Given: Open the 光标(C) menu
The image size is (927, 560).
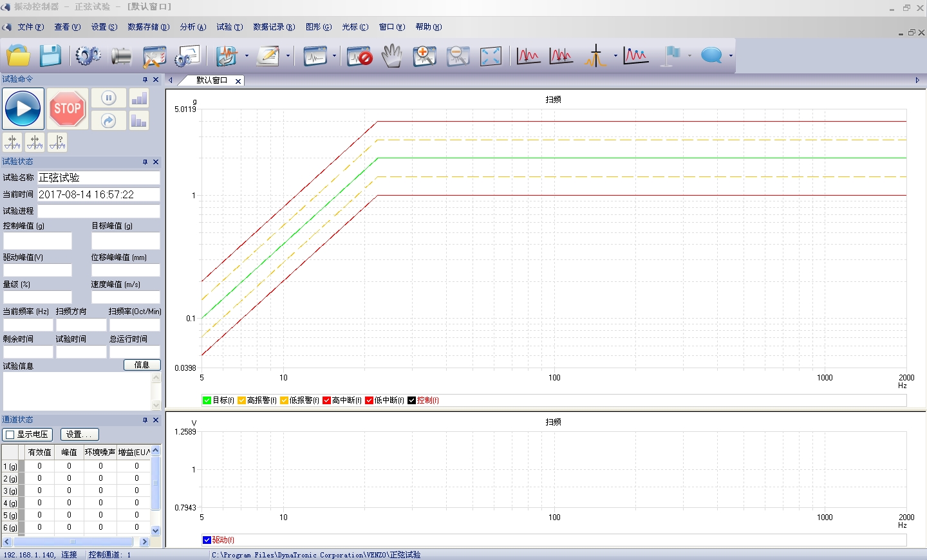Looking at the screenshot, I should 355,27.
